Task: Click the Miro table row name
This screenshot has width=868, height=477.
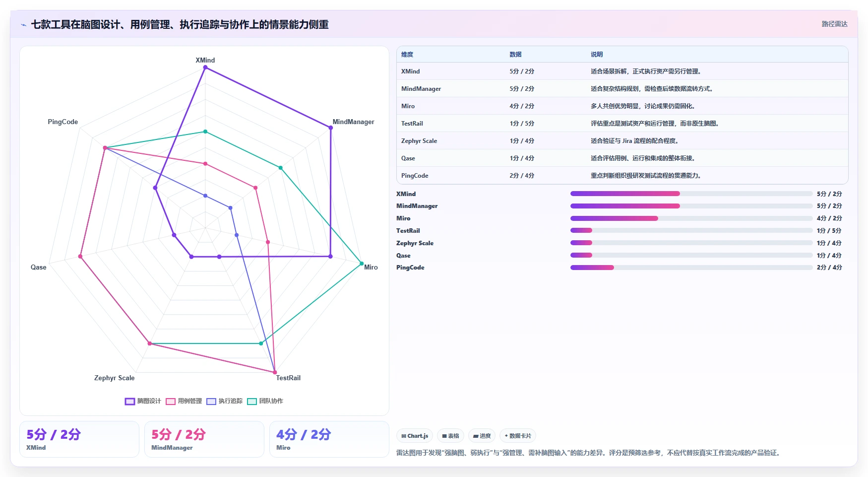Action: (408, 106)
